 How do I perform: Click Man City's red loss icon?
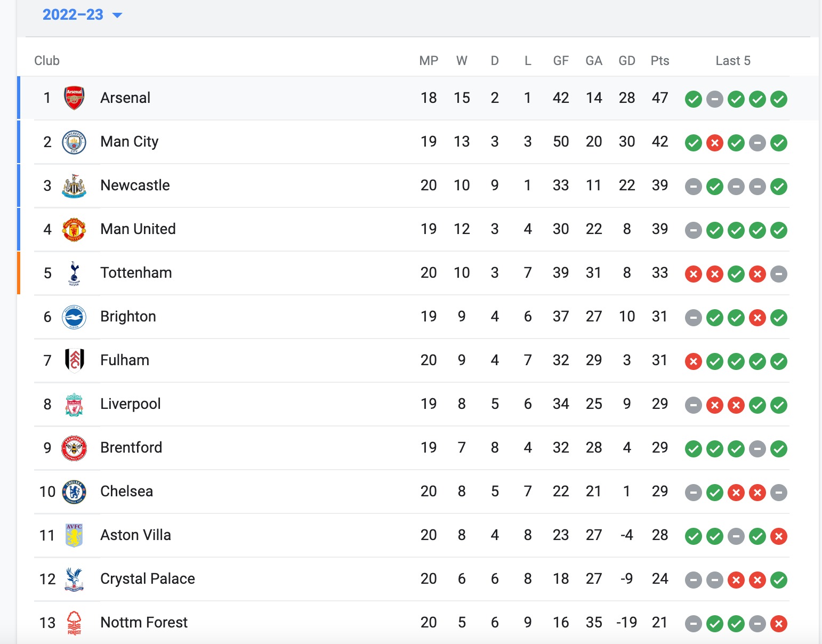[x=715, y=143]
